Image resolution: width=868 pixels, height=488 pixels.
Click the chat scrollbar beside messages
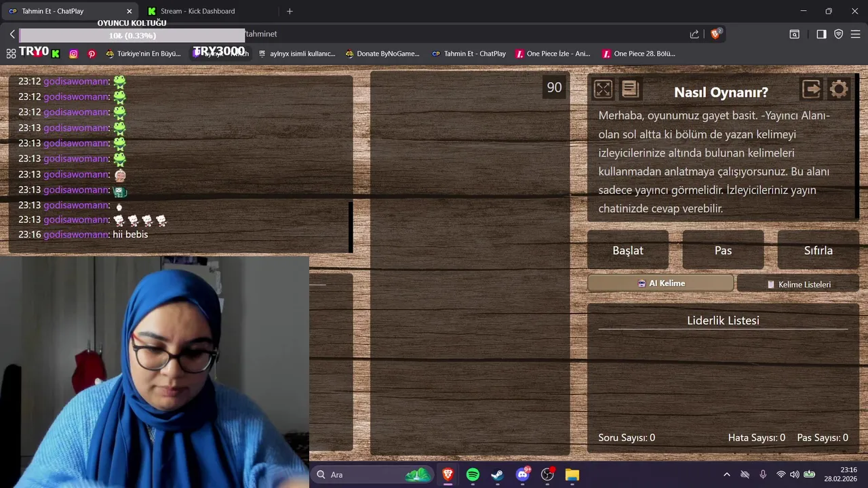click(351, 226)
